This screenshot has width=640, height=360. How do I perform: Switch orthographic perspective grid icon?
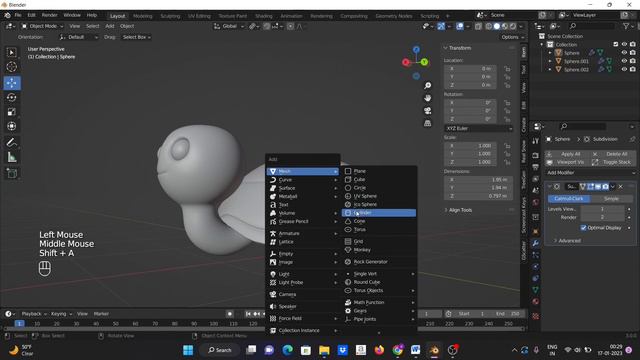[x=427, y=123]
